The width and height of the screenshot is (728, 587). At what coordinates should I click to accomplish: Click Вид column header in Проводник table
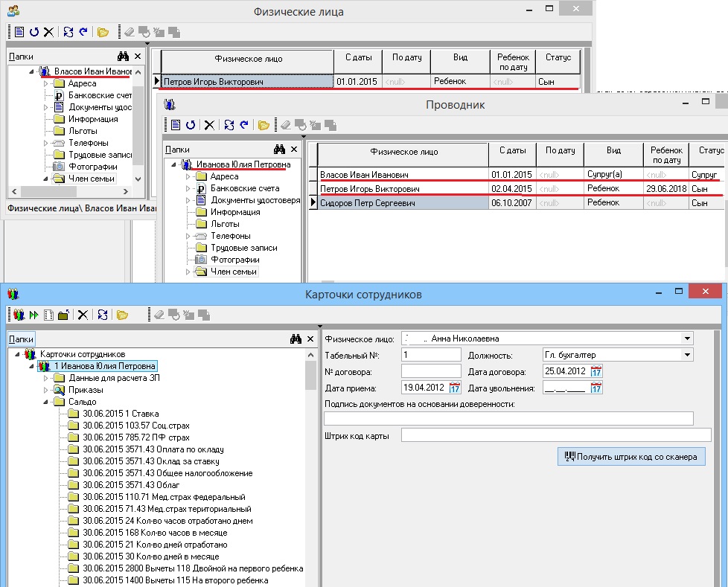[613, 155]
